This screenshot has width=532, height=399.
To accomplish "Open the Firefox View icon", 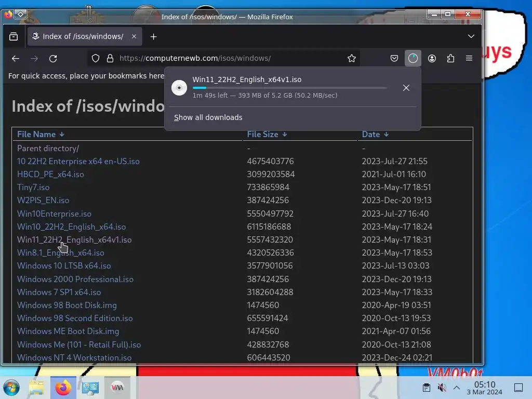I will [14, 36].
